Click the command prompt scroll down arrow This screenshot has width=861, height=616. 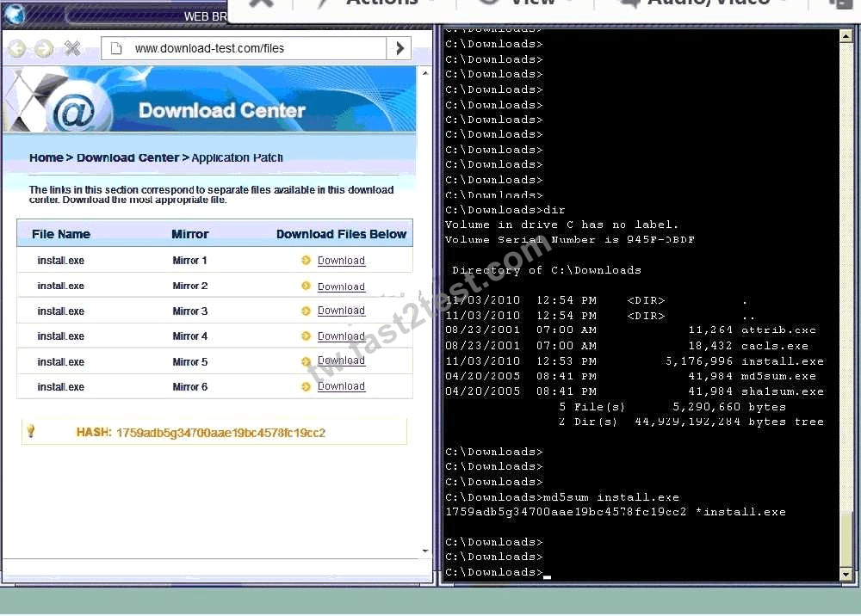tap(846, 575)
